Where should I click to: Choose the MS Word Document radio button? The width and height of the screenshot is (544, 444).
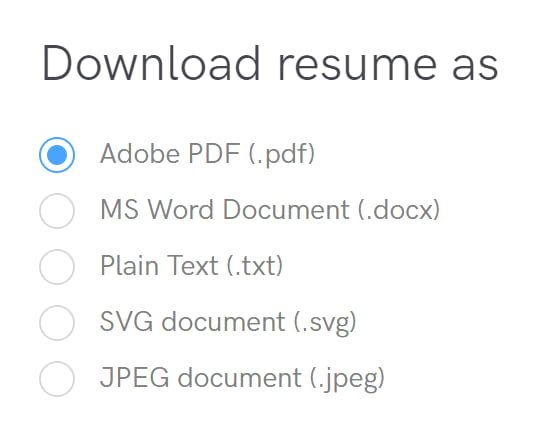click(x=57, y=211)
